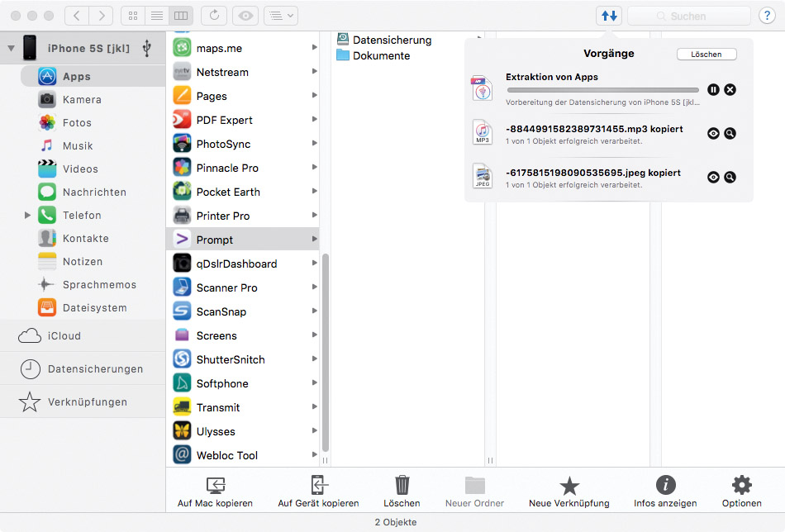Viewport: 785px width, 532px height.
Task: Open Infos anzeigen in bottom toolbar
Action: (665, 486)
